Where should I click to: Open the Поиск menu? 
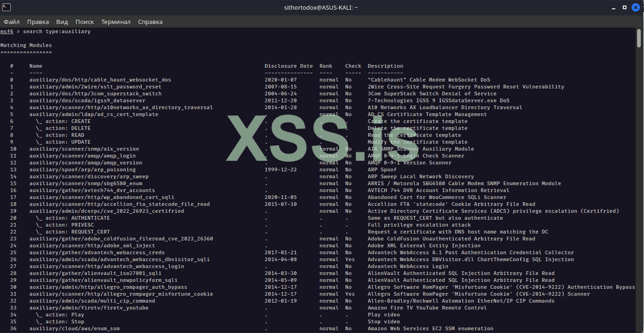pyautogui.click(x=85, y=22)
